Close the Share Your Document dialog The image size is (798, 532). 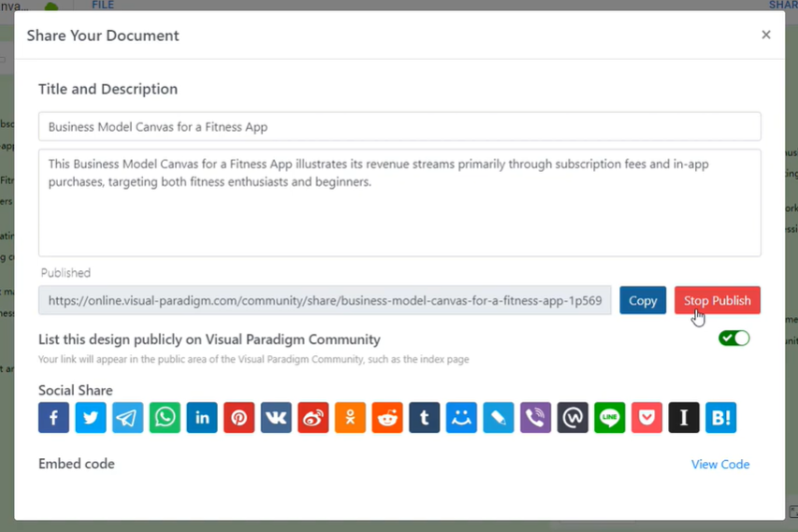pos(765,35)
